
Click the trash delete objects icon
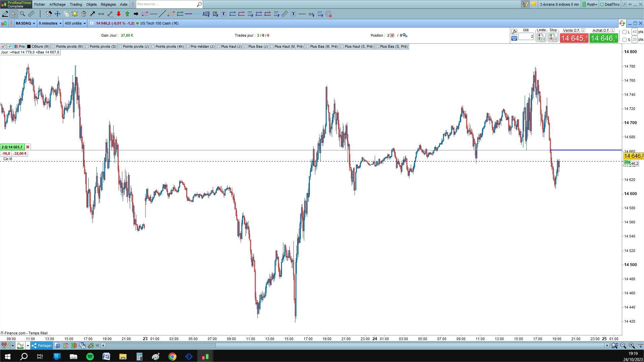84,14
